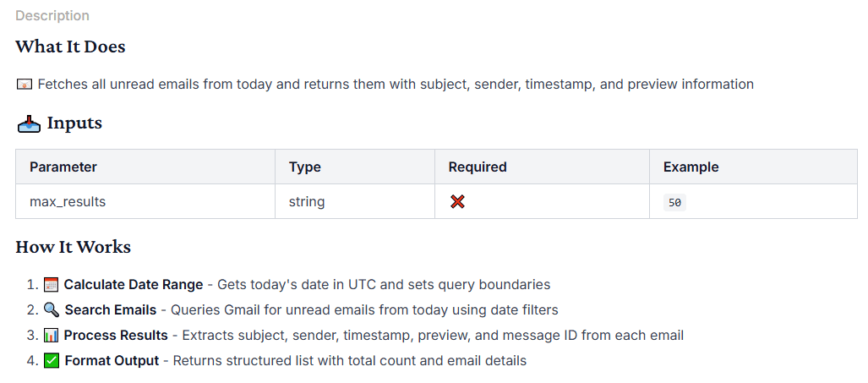Click the email envelope icon under What It Does
Viewport: 868px width, 383px height.
coord(25,85)
